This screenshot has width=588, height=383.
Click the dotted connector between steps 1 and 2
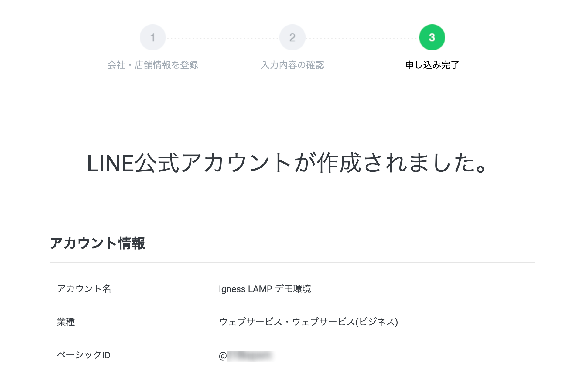click(222, 38)
